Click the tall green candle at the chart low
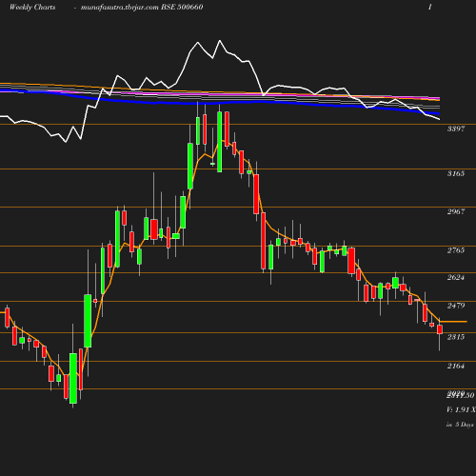476x476 pixels. (73, 378)
